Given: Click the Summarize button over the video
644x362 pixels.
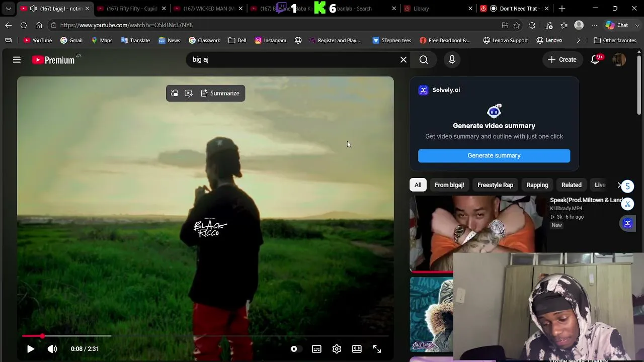Looking at the screenshot, I should coord(220,93).
